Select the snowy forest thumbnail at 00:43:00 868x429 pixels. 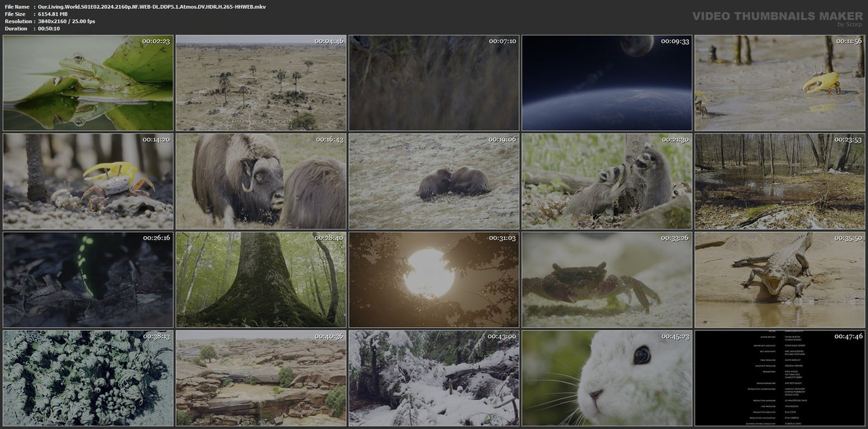point(434,378)
